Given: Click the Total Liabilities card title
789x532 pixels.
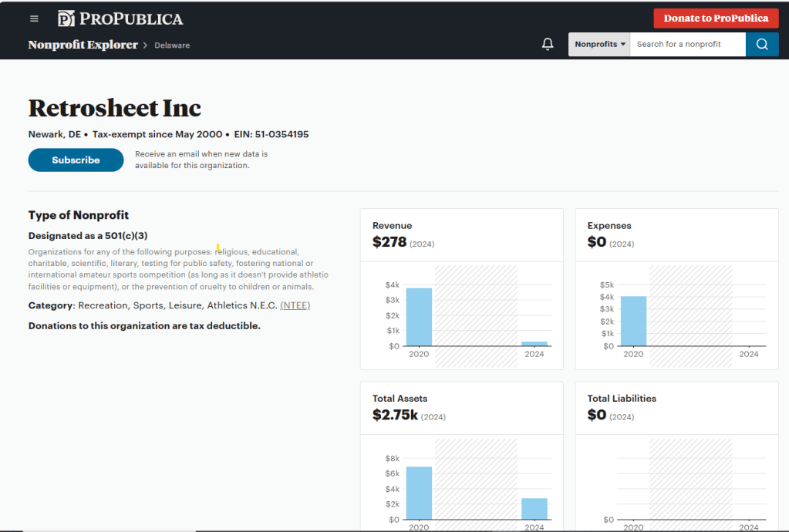Looking at the screenshot, I should coord(622,399).
